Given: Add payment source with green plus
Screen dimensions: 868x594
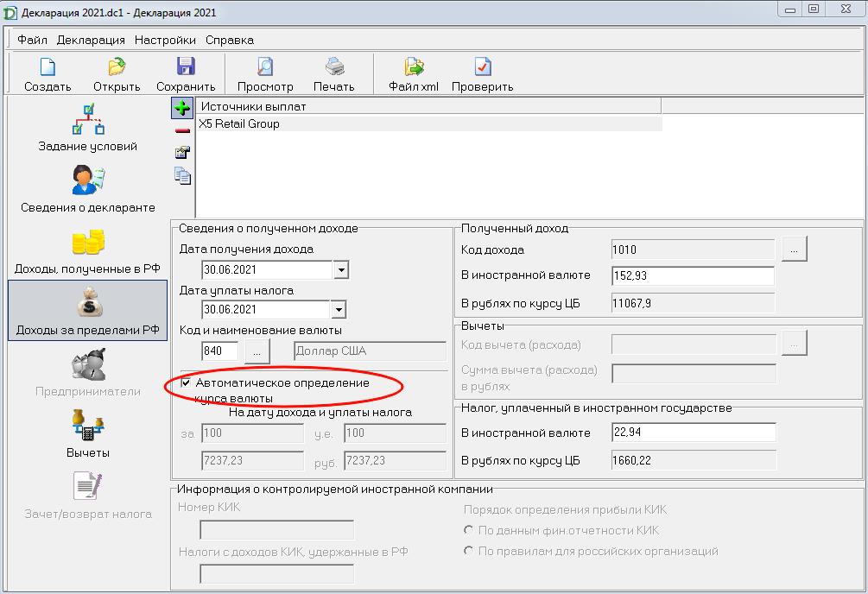Looking at the screenshot, I should tap(181, 108).
